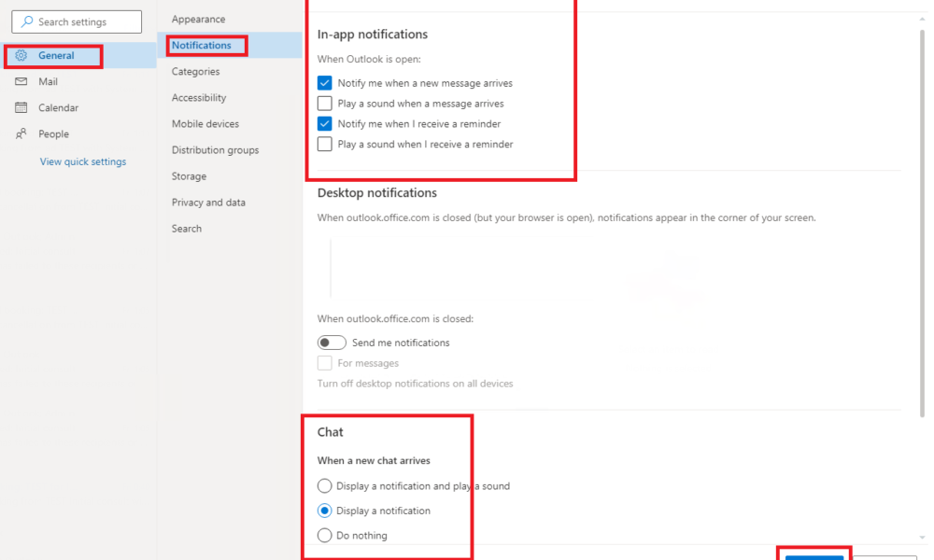Click the gear icon next to General
934x560 pixels.
[21, 55]
